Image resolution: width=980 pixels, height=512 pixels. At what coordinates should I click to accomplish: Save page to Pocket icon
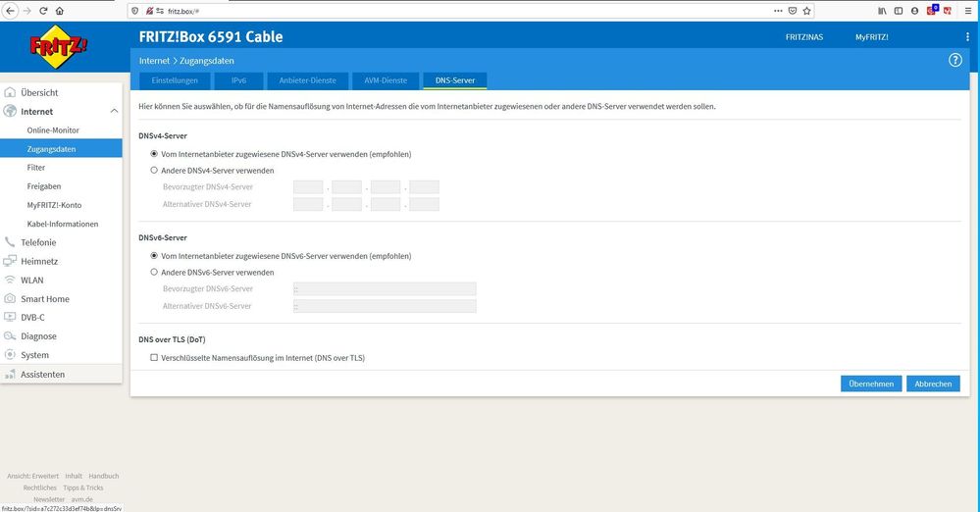click(793, 11)
